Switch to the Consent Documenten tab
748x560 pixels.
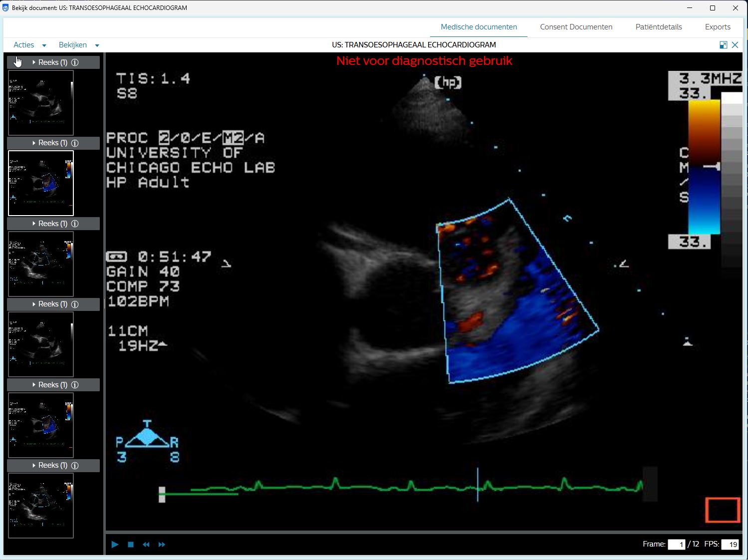click(576, 27)
